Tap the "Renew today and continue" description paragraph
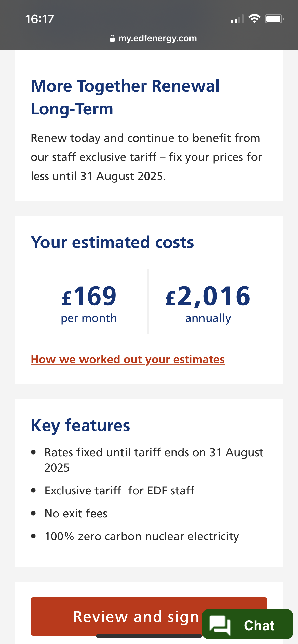298x644 pixels. pos(146,157)
